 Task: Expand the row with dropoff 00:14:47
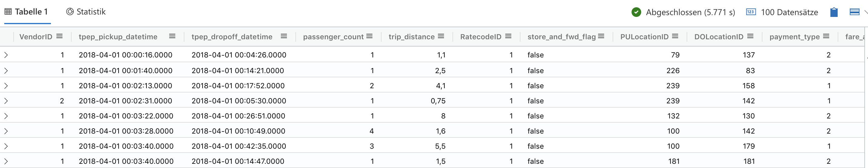click(x=6, y=161)
